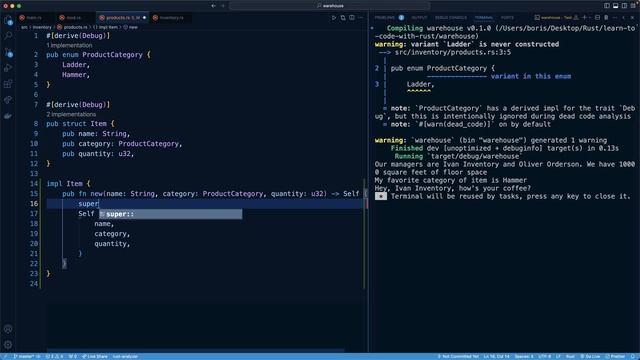Switch to the mod.rs tab
The width and height of the screenshot is (640, 360).
pyautogui.click(x=73, y=18)
